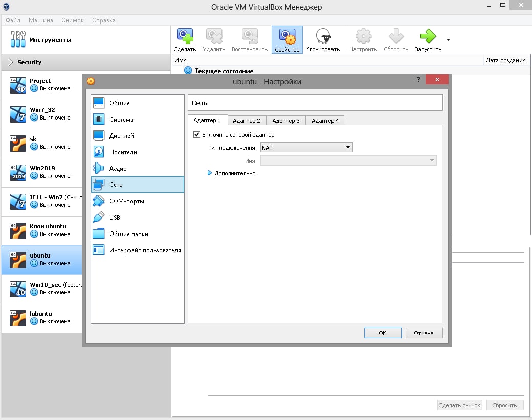Viewport: 532px width, 420px height.
Task: Open USB settings category
Action: click(x=138, y=217)
